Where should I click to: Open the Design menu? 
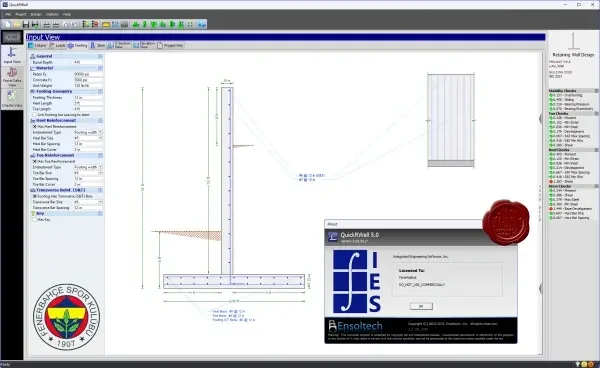coord(36,14)
